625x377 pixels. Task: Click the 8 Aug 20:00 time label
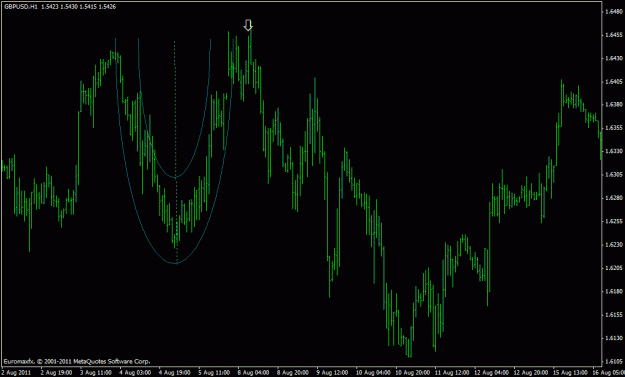[x=293, y=373]
